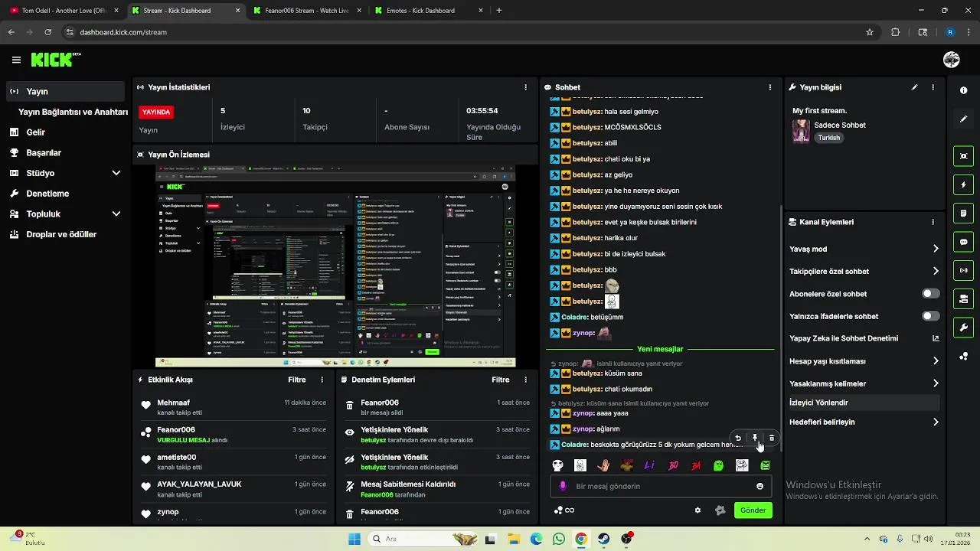
Task: Open Denetim Eylemleri three-dot menu
Action: tap(525, 380)
